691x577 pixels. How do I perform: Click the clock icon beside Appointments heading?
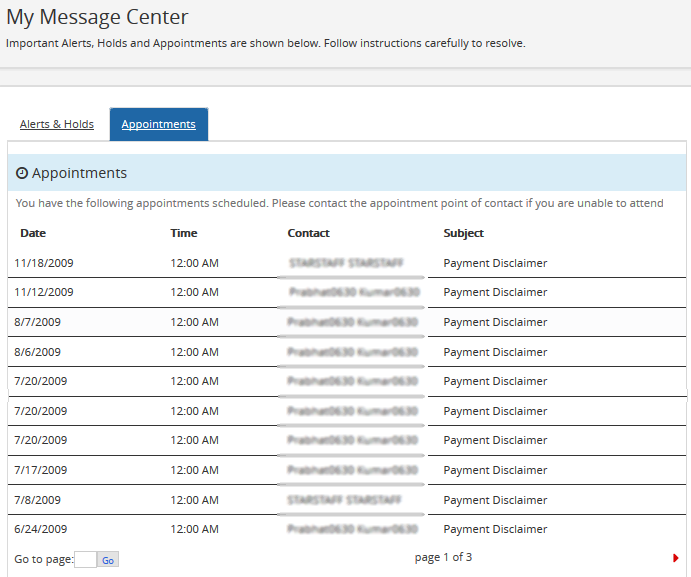22,174
